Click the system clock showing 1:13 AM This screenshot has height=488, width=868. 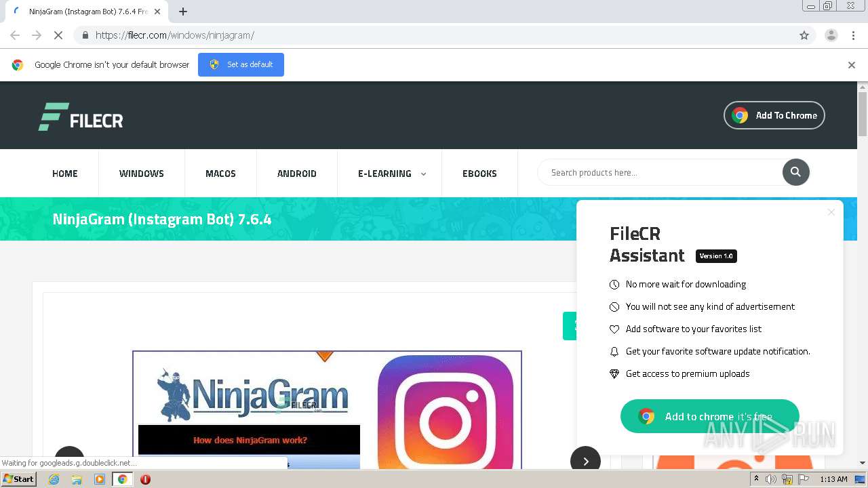tap(833, 479)
